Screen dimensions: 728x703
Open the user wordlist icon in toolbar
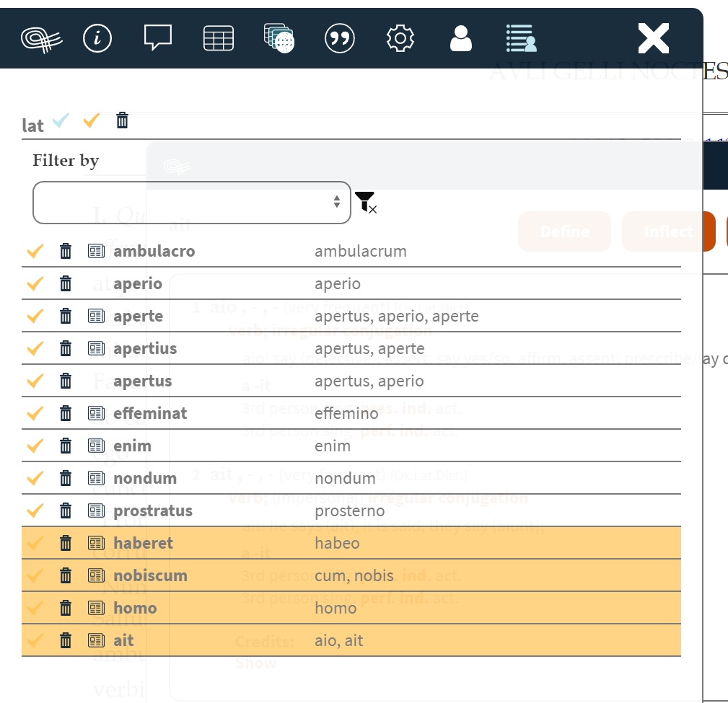pos(521,38)
